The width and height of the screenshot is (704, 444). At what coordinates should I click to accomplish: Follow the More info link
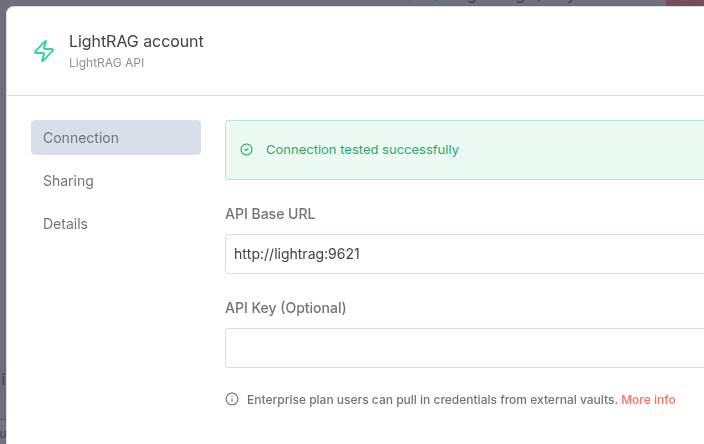(648, 400)
